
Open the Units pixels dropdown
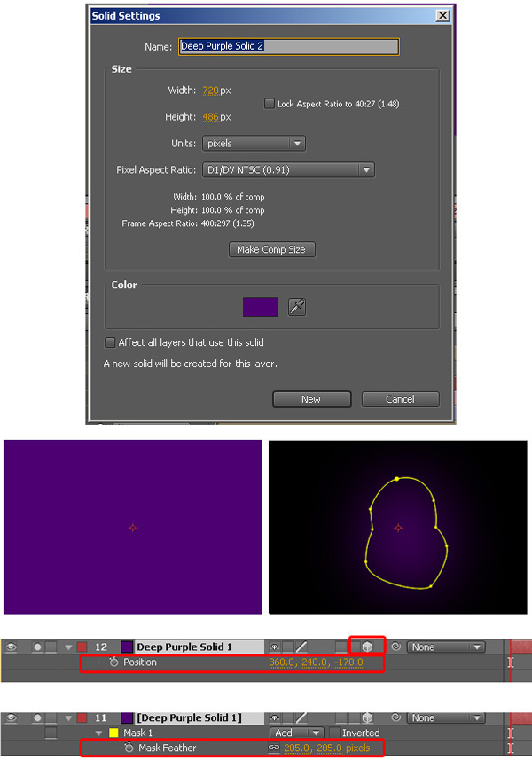coord(254,143)
